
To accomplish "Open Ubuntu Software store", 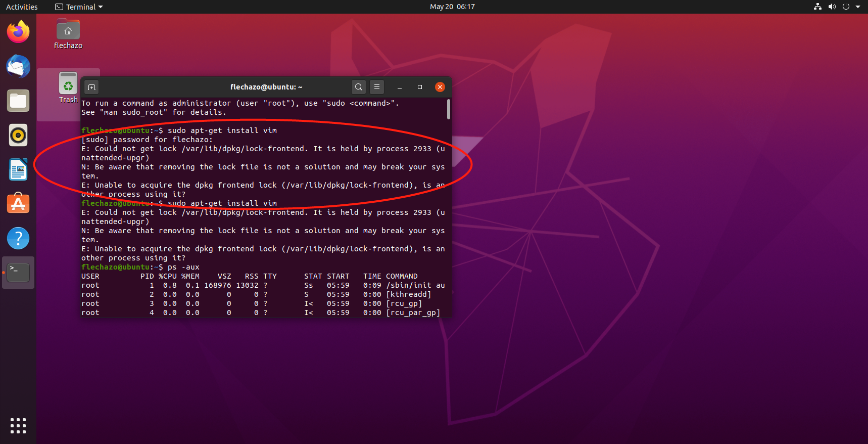I will click(x=18, y=204).
